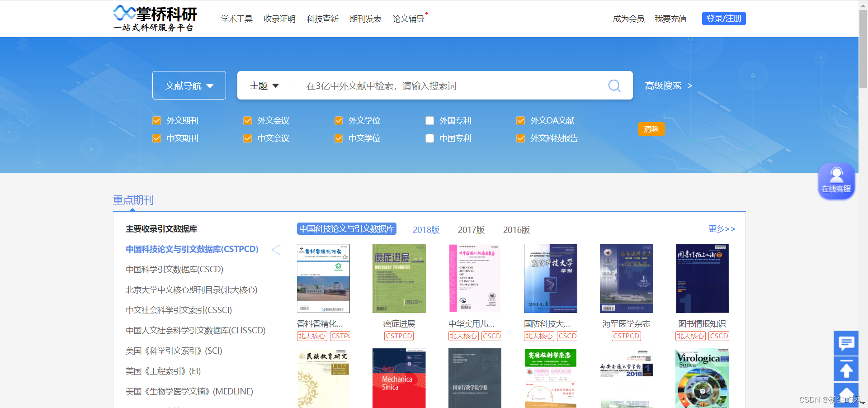Screen dimensions: 868x408
Task: Click the 成为会员 link
Action: [628, 19]
